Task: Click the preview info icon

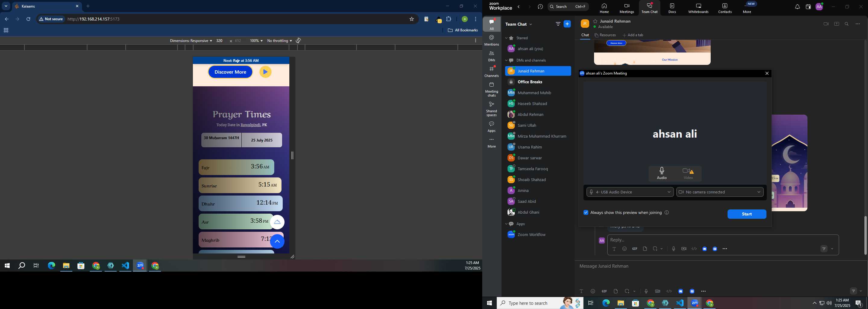Action: (x=666, y=212)
